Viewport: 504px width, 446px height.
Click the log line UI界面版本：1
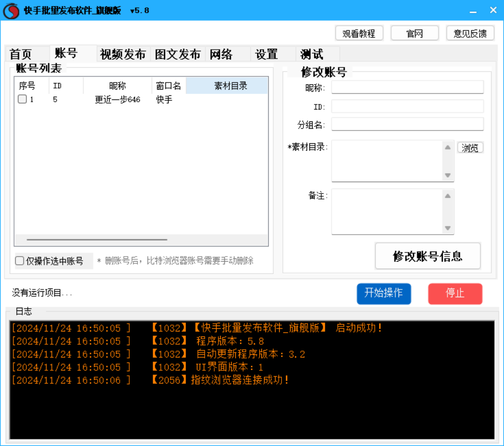138,367
